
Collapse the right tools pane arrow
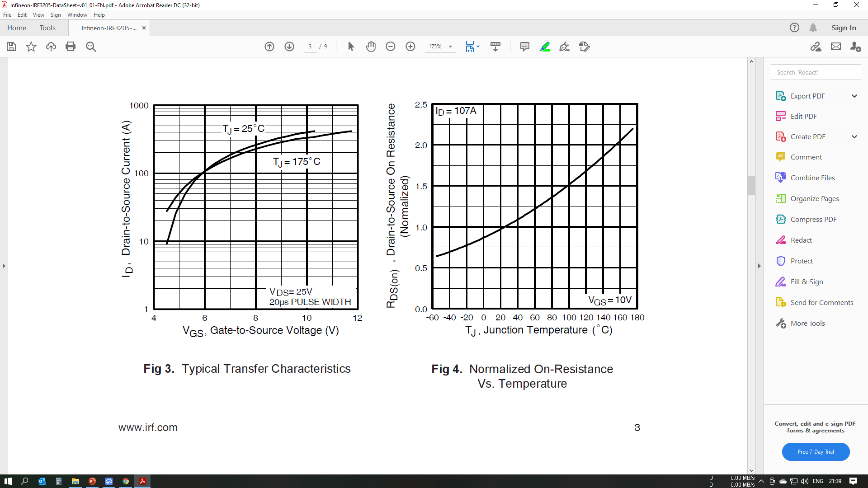click(759, 266)
